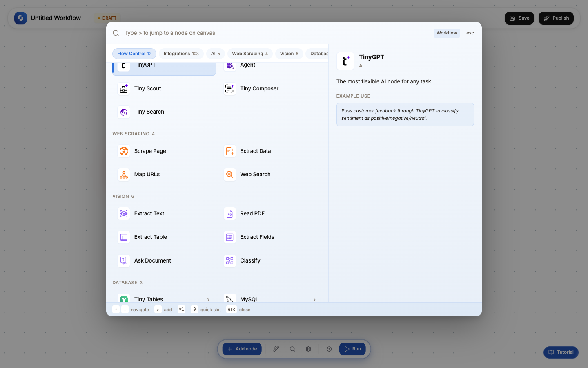Image resolution: width=588 pixels, height=368 pixels.
Task: Switch to the Flow Control tab
Action: click(134, 54)
